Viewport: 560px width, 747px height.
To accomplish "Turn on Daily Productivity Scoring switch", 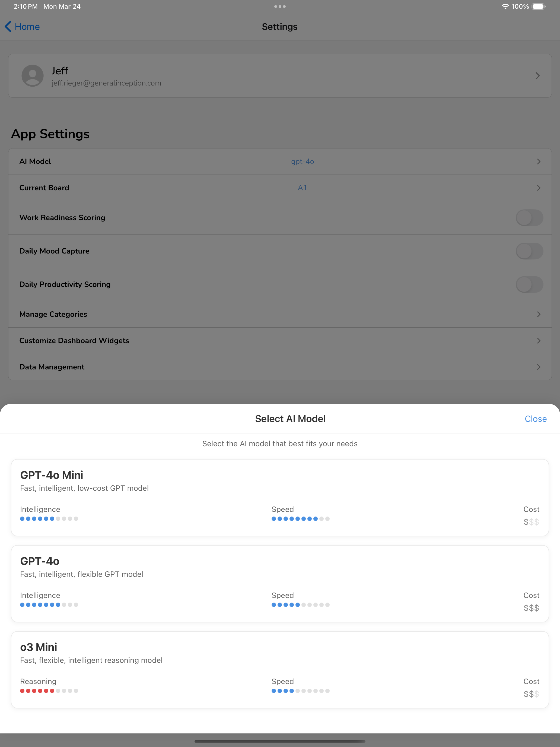I will (x=529, y=284).
